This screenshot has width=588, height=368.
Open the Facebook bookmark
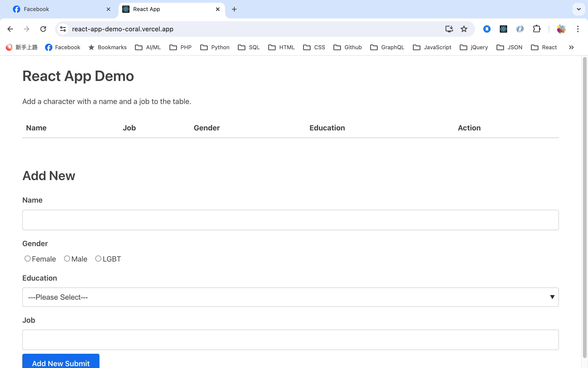tap(62, 47)
